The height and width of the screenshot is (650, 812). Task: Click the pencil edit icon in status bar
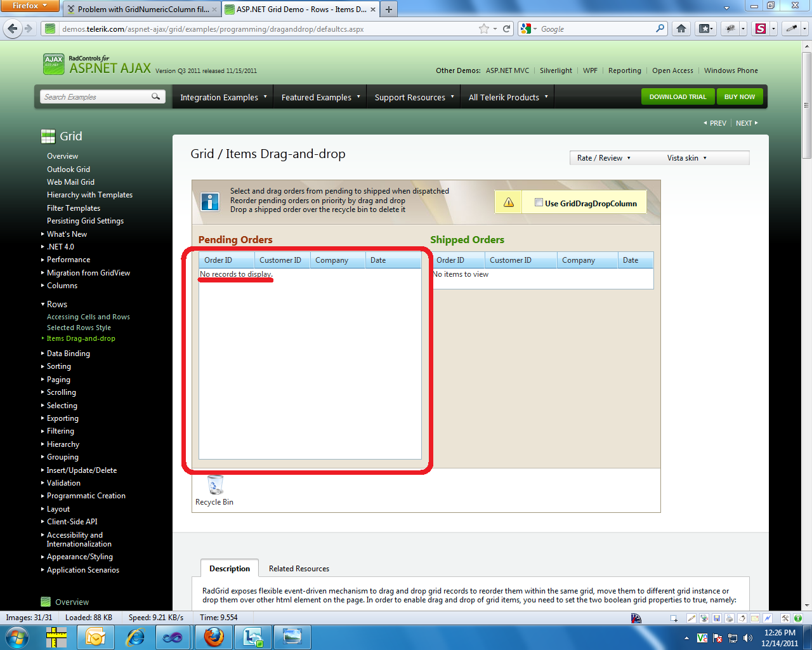pyautogui.click(x=691, y=618)
